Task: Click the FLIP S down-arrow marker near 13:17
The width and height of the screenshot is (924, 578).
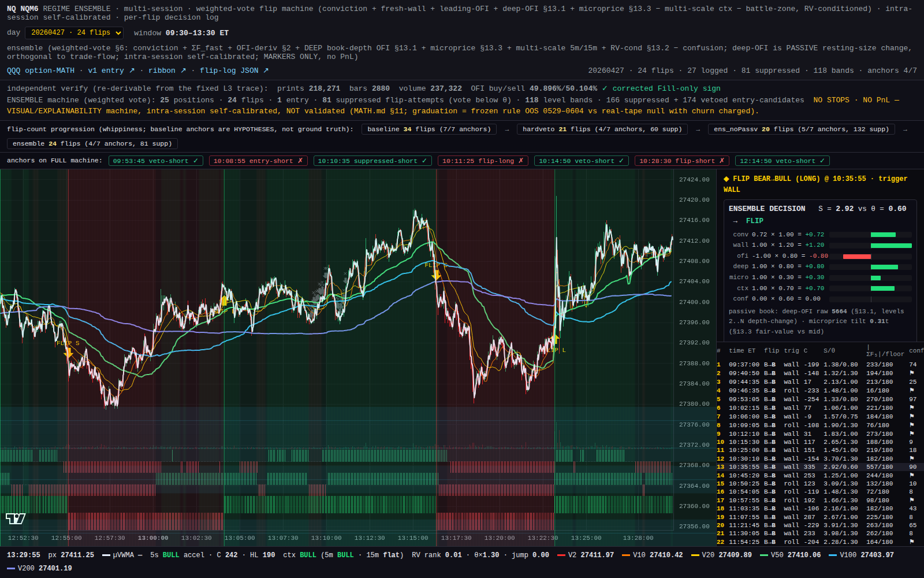Action: click(436, 275)
